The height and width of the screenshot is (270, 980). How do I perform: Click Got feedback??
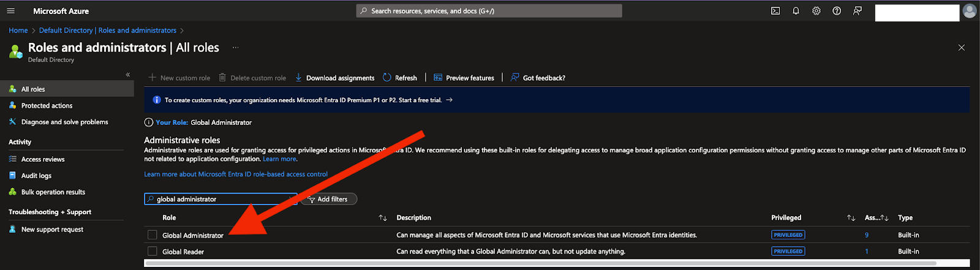pos(538,78)
